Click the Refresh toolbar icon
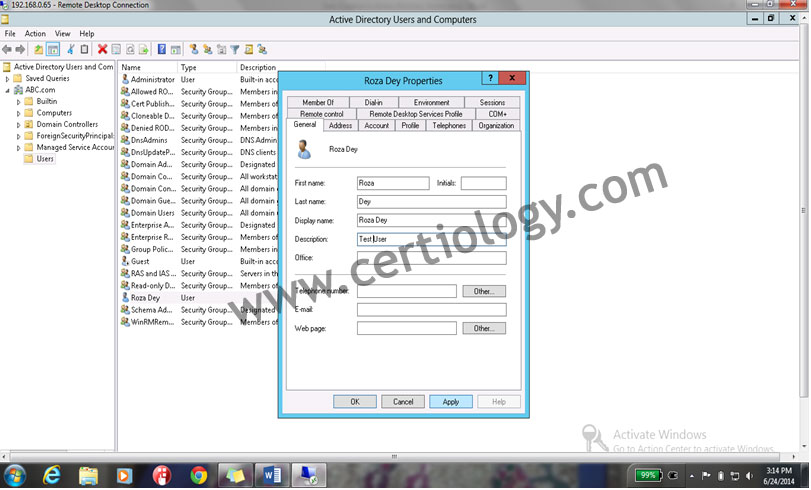Screen dimensions: 811x490 [x=130, y=50]
